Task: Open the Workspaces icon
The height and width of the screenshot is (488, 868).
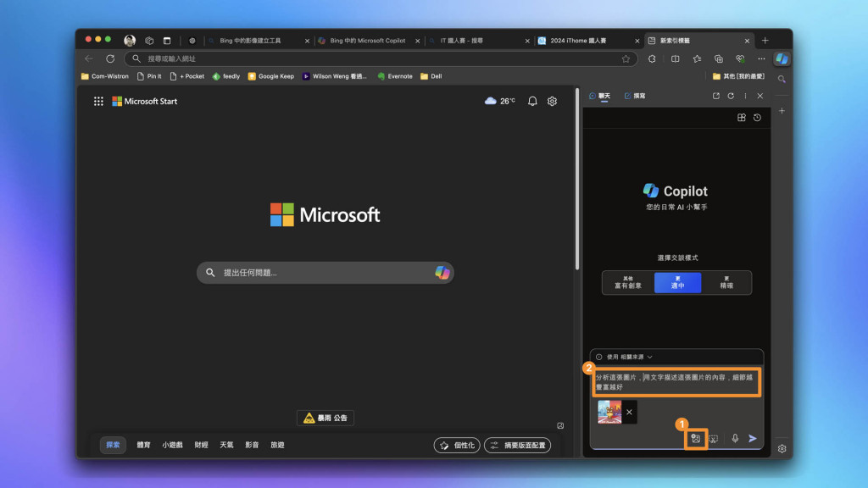Action: pos(149,41)
